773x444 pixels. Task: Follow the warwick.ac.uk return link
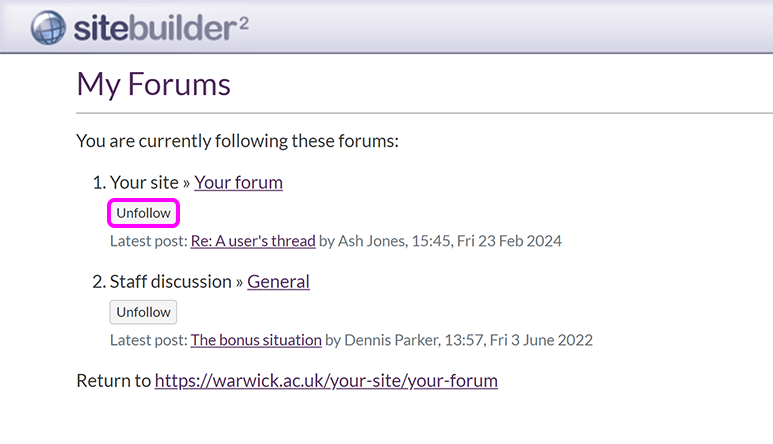click(x=326, y=381)
